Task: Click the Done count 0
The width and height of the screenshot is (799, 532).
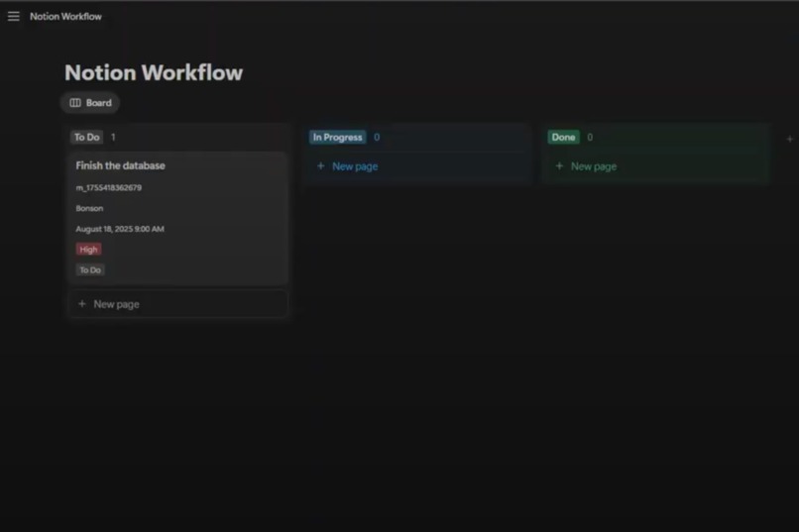Action: [x=590, y=137]
